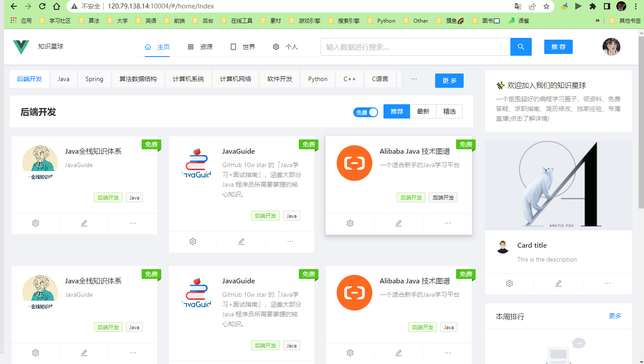Viewport: 644px width, 364px height.
Task: Switch to the 算法数据结构 category tab
Action: (138, 79)
